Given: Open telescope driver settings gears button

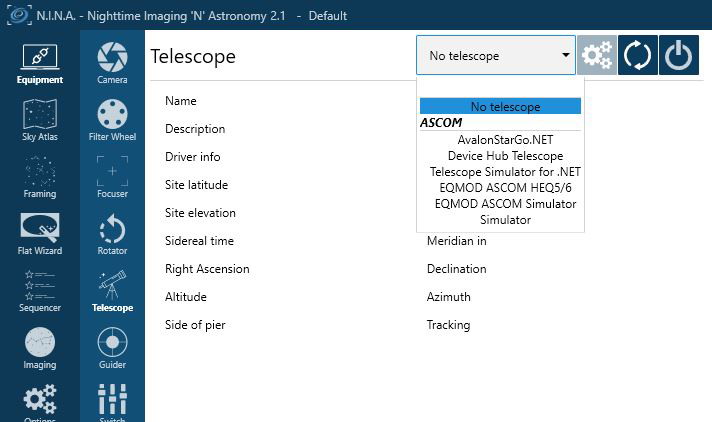Looking at the screenshot, I should [x=597, y=55].
